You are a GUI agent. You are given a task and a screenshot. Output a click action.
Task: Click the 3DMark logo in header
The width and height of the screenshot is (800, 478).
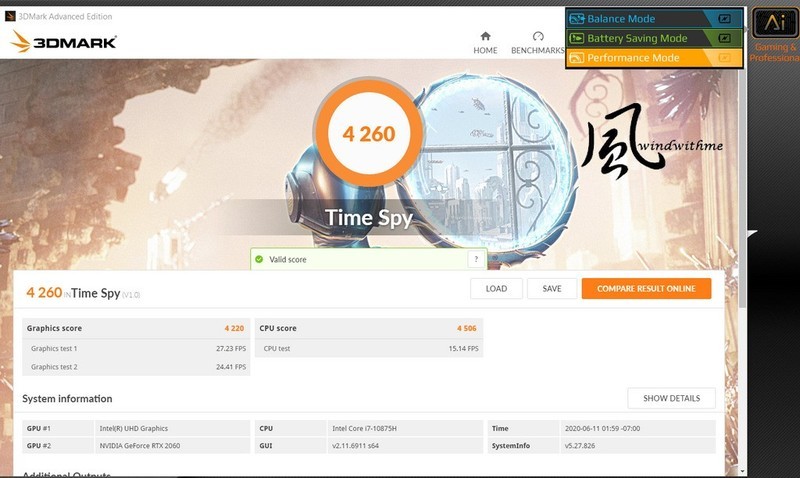coord(63,42)
